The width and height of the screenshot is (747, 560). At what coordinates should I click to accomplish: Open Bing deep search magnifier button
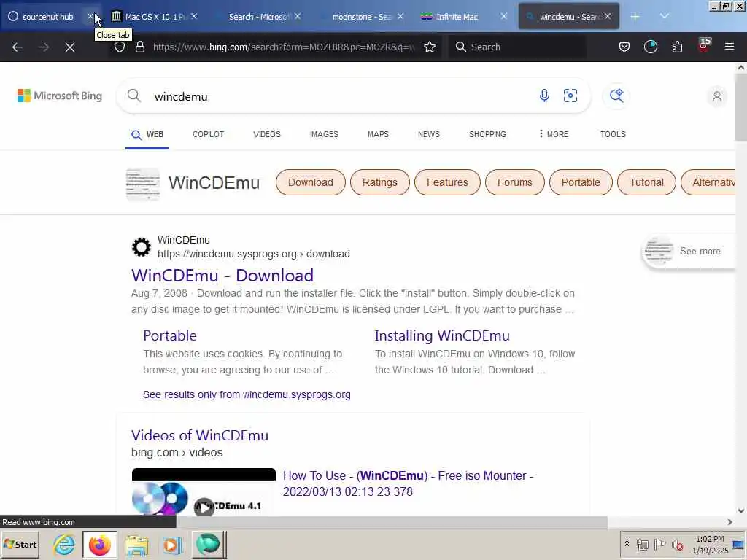pyautogui.click(x=616, y=96)
